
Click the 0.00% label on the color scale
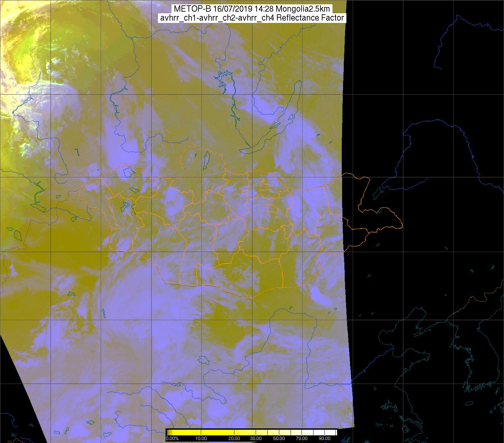coord(172,438)
